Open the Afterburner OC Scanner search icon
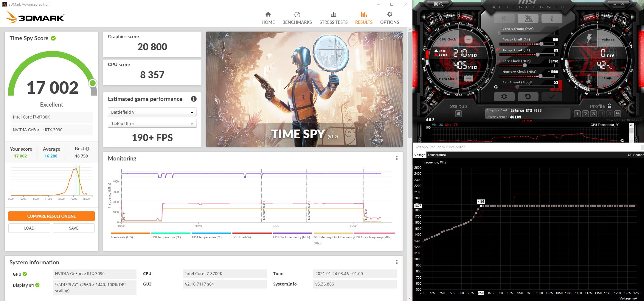 click(438, 4)
